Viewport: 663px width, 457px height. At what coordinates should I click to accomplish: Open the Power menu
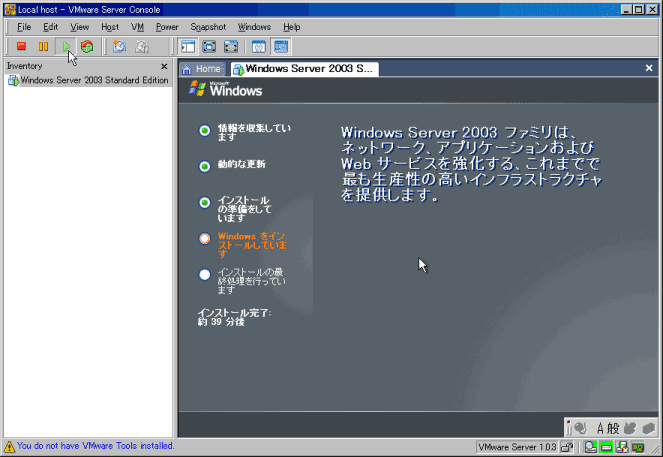pos(167,27)
